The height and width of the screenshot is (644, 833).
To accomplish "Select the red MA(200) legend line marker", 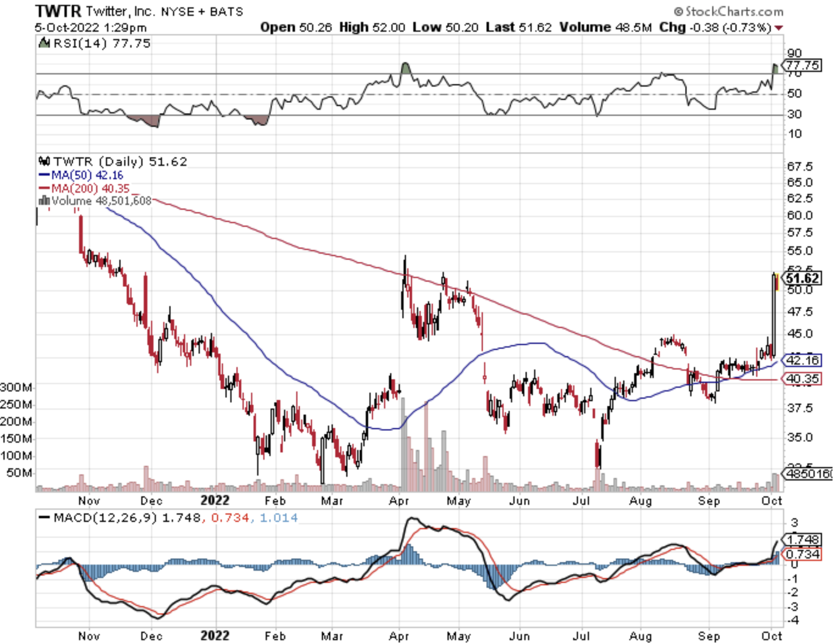I will tap(44, 189).
